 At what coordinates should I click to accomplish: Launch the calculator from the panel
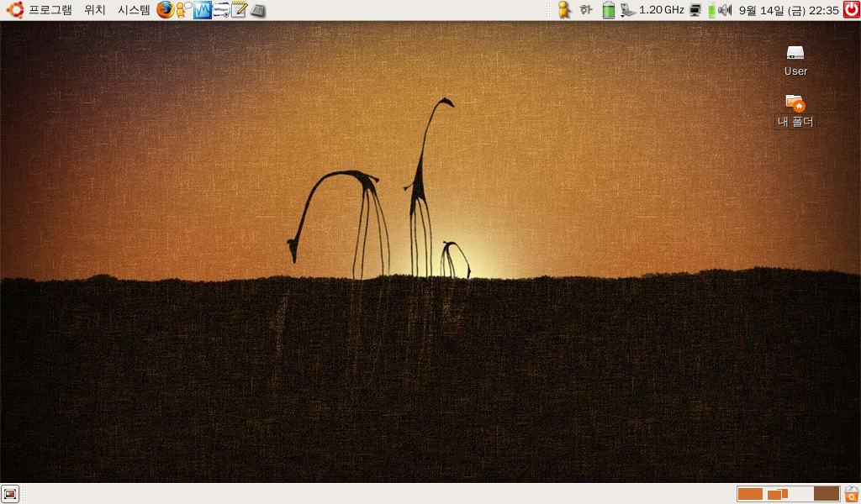click(257, 10)
